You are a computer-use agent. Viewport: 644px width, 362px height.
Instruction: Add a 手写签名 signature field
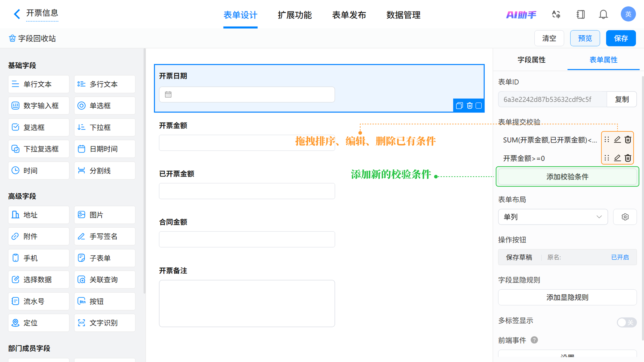(x=105, y=236)
